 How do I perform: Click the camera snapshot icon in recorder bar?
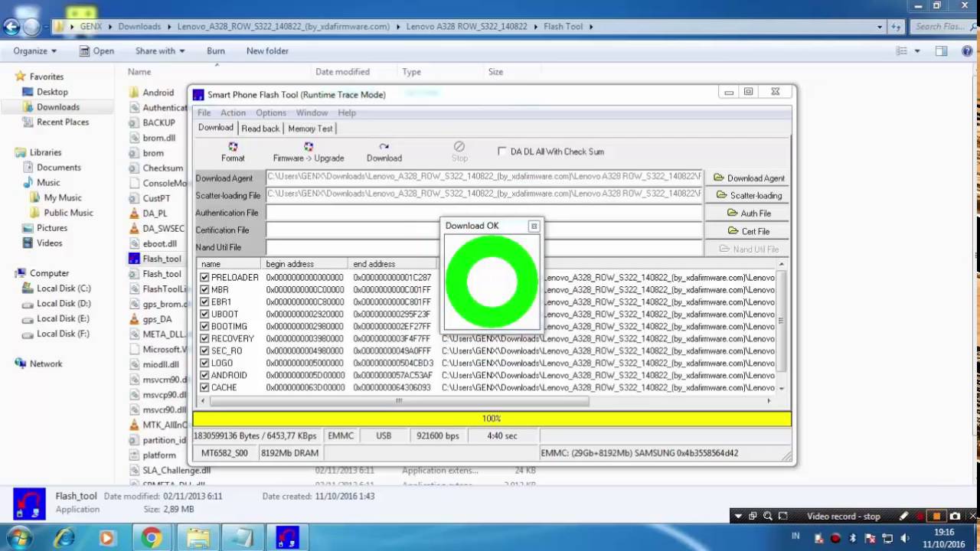coord(955,517)
